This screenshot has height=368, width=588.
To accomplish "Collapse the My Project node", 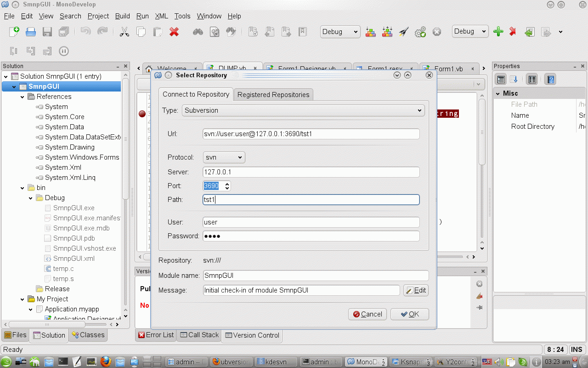I will pyautogui.click(x=23, y=299).
